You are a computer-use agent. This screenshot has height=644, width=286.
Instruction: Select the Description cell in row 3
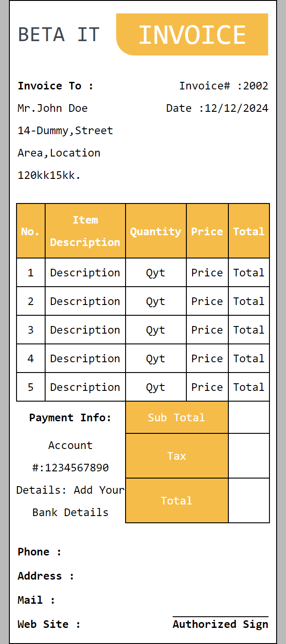85,330
